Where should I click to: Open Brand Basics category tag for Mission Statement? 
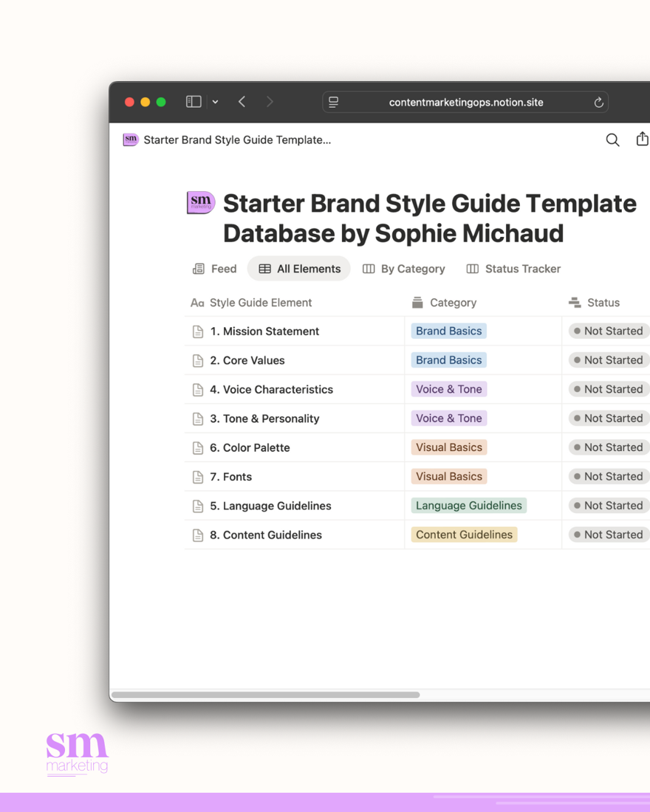point(448,331)
